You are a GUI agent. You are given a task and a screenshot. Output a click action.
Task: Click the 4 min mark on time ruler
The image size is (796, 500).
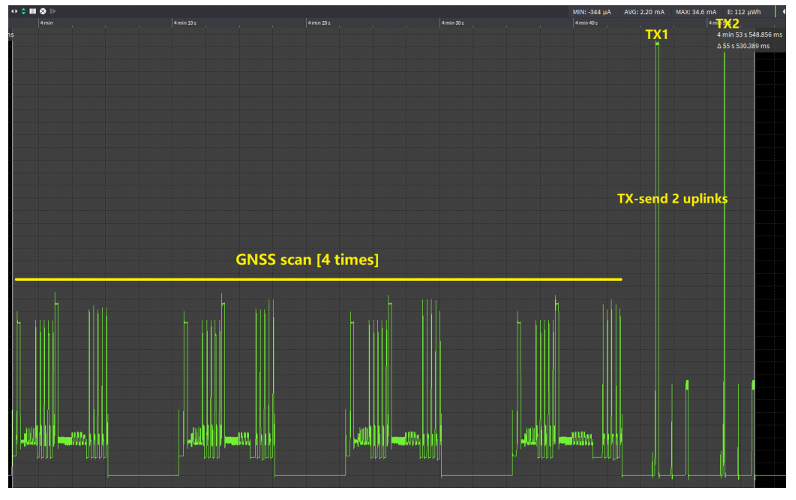pyautogui.click(x=46, y=22)
